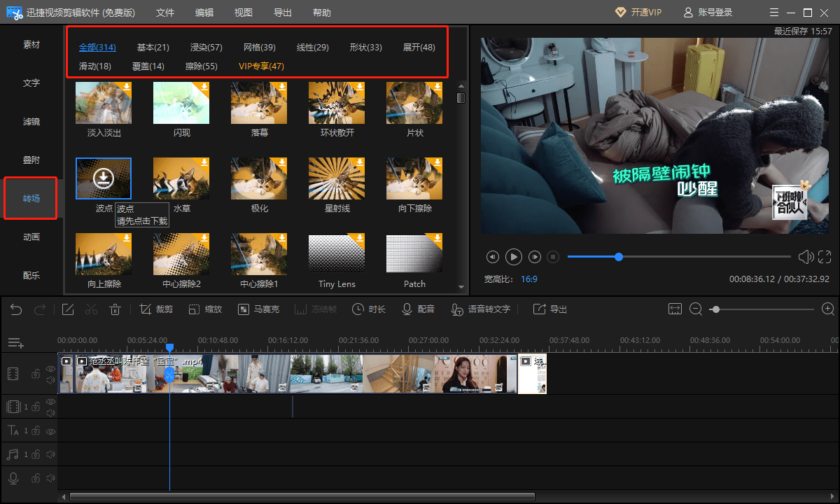
Task: Delete the selected clip with the trash icon
Action: [x=115, y=309]
